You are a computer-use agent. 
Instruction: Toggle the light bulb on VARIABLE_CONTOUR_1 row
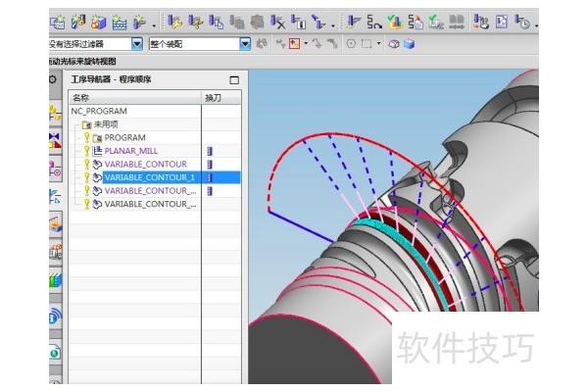(86, 177)
